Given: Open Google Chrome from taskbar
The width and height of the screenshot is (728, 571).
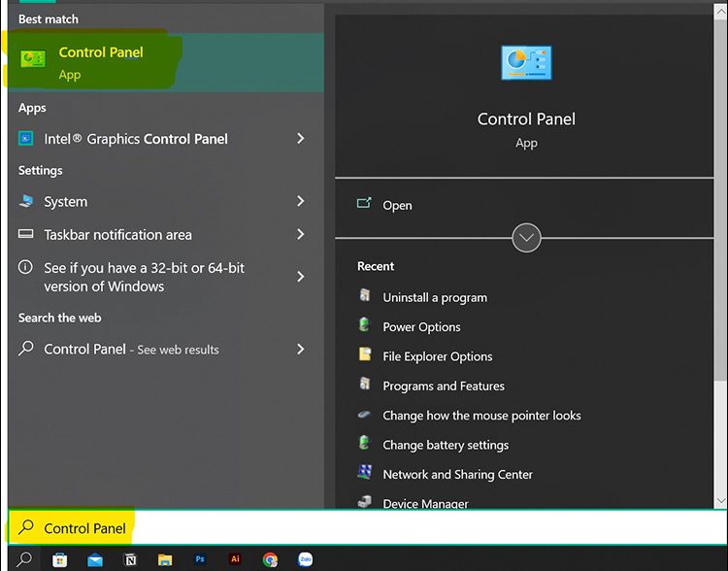Looking at the screenshot, I should [x=270, y=560].
